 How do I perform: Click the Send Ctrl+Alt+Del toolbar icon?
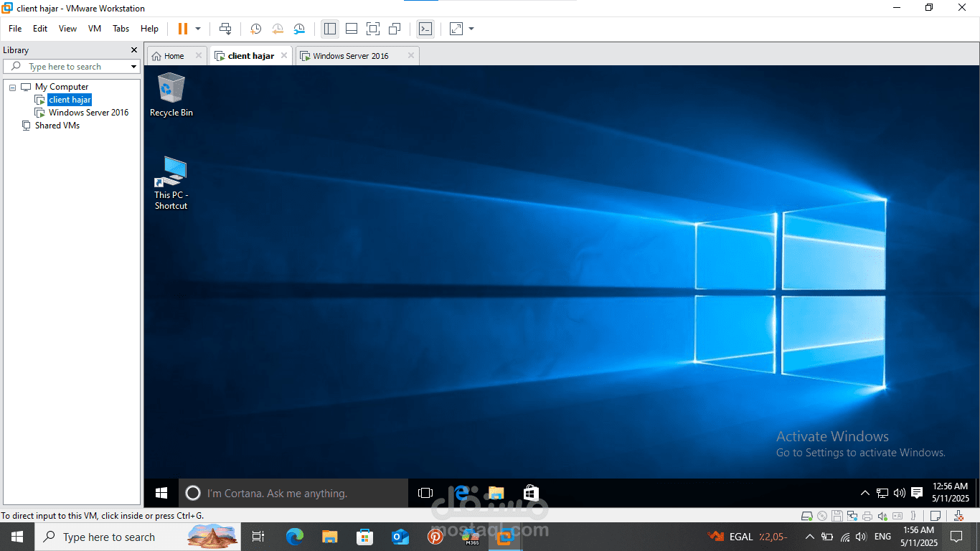(225, 29)
